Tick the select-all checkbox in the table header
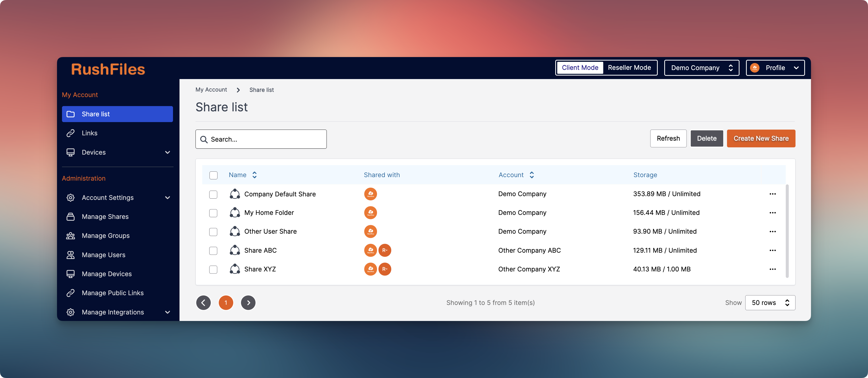 point(213,175)
